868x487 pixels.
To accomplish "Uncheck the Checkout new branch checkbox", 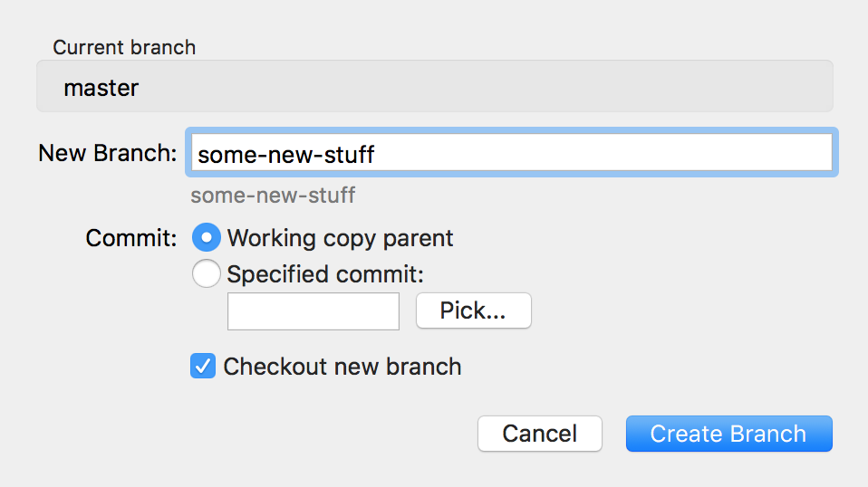I will tap(203, 367).
